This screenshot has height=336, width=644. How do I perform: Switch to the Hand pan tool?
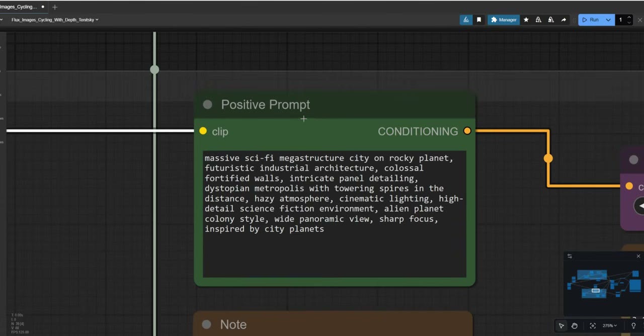pos(575,325)
